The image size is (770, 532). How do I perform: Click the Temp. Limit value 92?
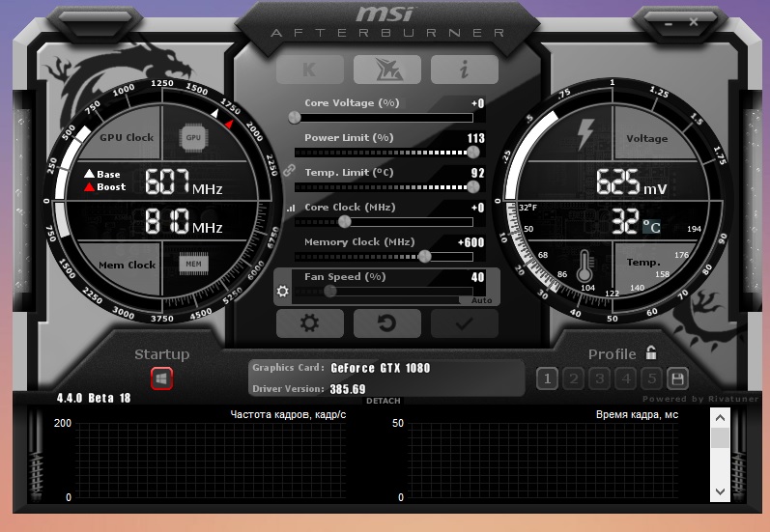477,173
